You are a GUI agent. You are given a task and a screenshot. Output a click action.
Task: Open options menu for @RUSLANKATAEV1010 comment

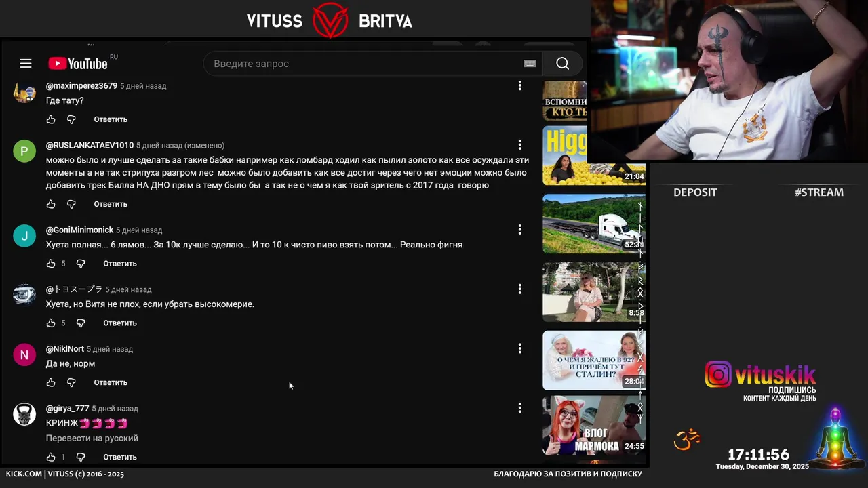coord(520,145)
